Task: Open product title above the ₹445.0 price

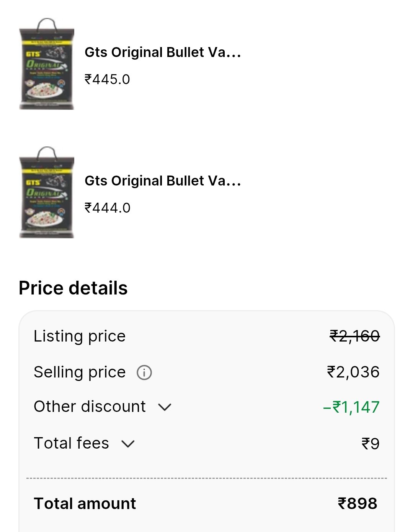Action: tap(163, 52)
